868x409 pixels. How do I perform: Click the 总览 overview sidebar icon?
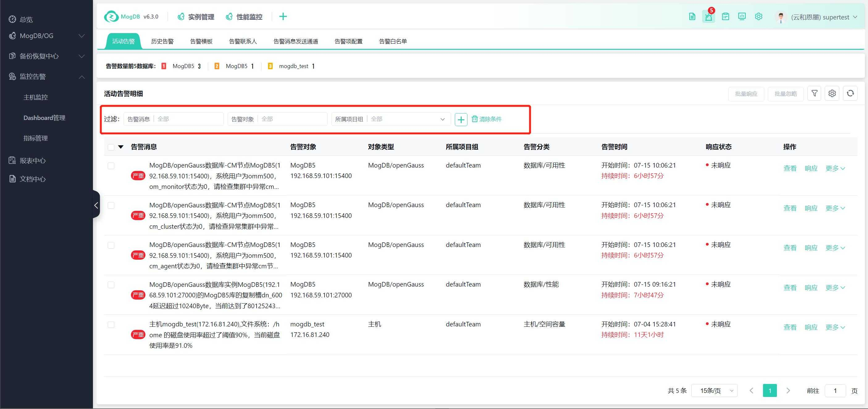[x=12, y=19]
